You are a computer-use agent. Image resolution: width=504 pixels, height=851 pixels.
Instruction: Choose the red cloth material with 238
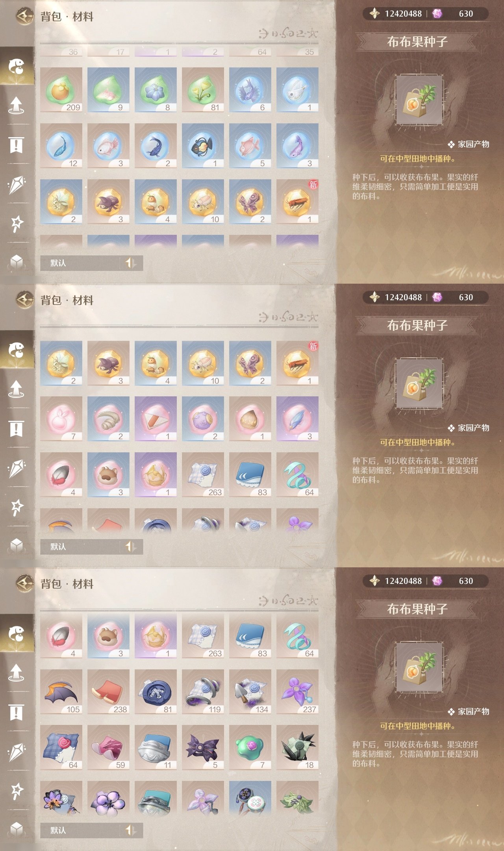pyautogui.click(x=108, y=692)
